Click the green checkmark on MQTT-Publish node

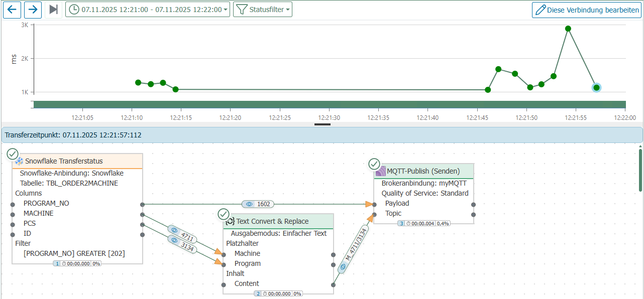[x=374, y=164]
